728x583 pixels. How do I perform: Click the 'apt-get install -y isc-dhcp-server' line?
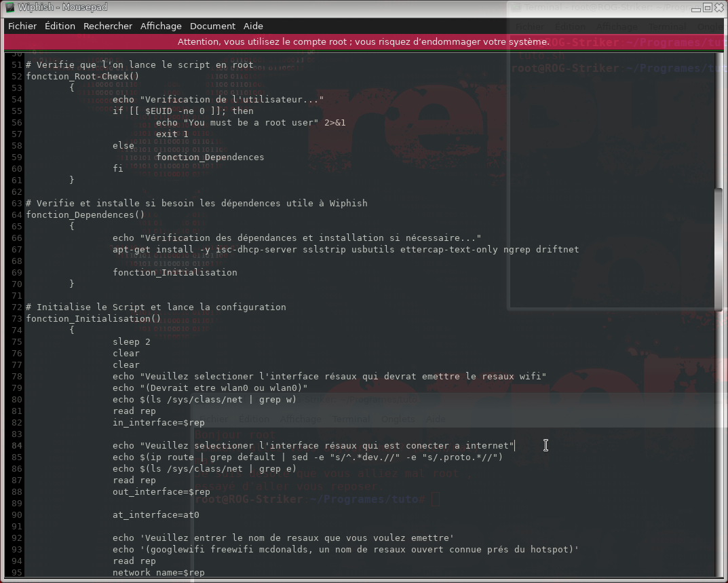pos(346,250)
